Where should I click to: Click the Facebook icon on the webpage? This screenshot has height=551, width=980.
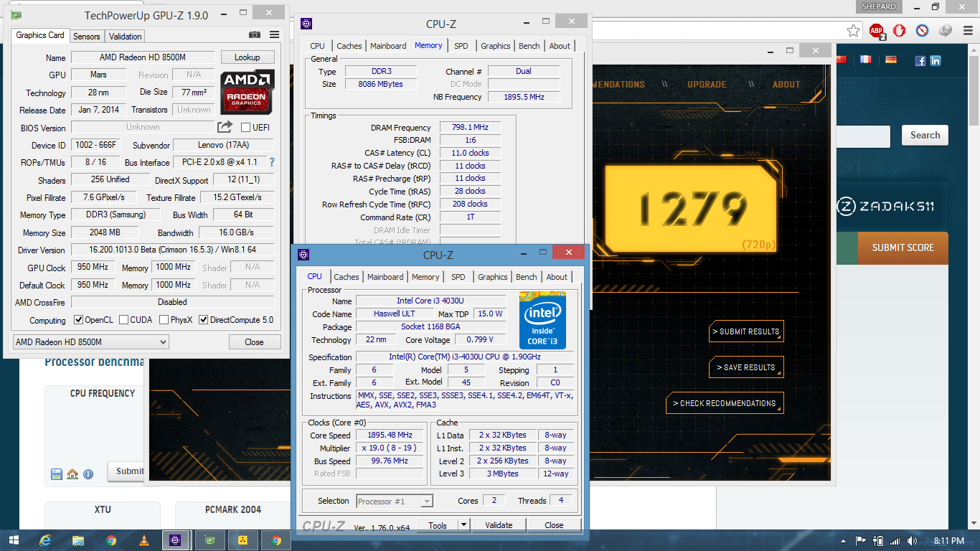pos(920,61)
